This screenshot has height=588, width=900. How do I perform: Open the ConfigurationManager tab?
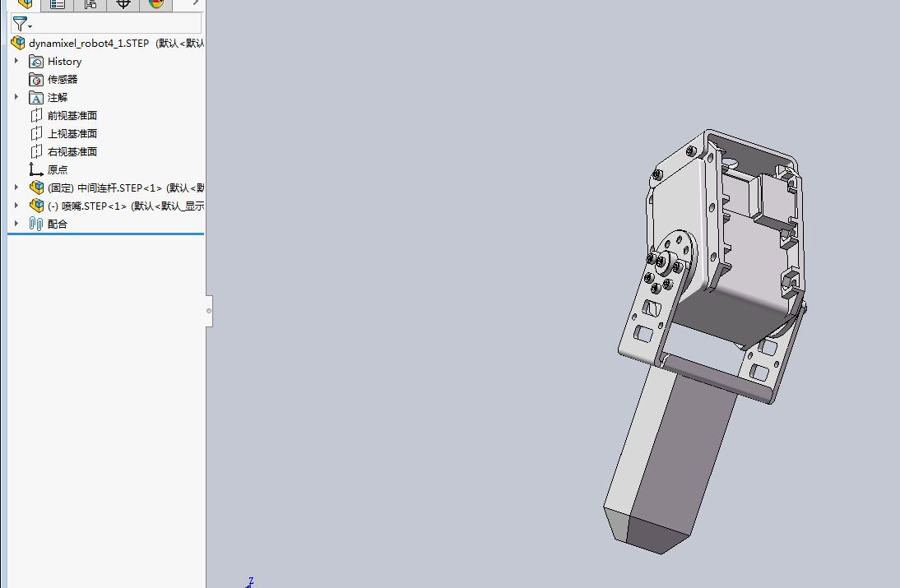[x=90, y=5]
